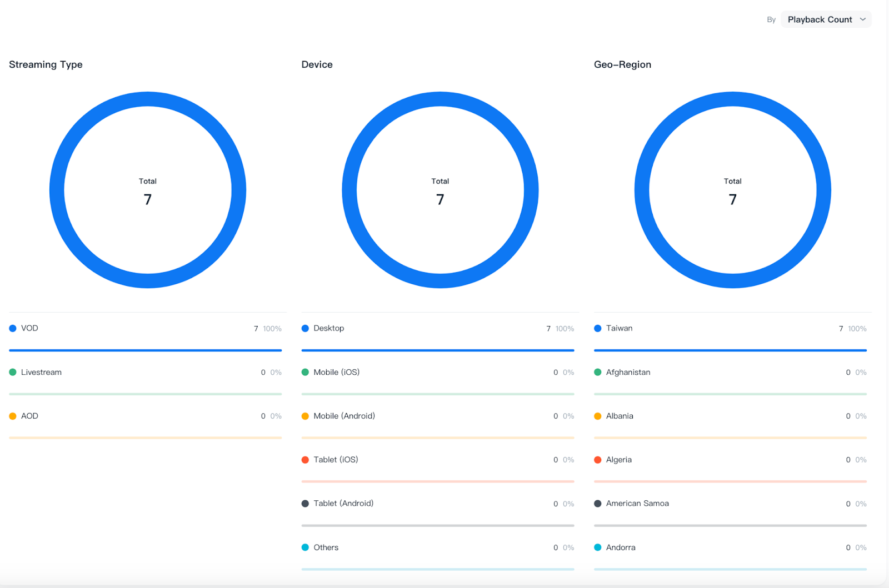Select the Mobile (iOS) legend label
The height and width of the screenshot is (588, 889).
click(x=336, y=372)
